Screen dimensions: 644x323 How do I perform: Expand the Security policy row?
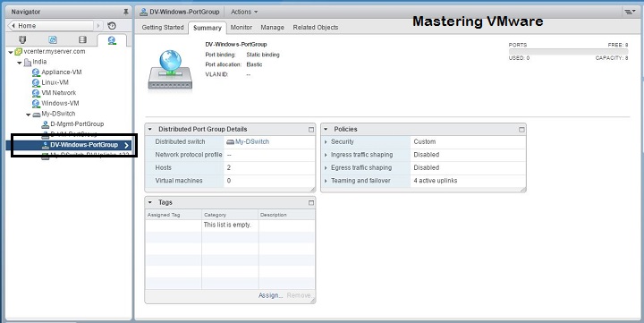[x=326, y=141]
